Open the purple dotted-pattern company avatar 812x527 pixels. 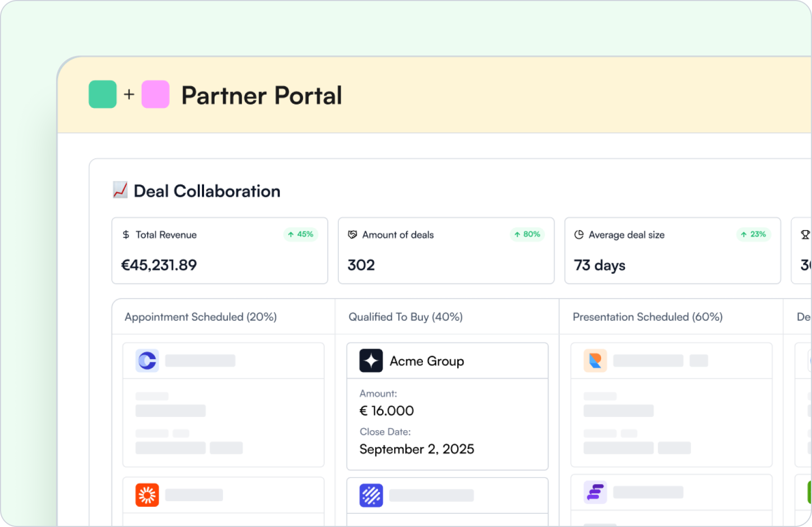(371, 495)
